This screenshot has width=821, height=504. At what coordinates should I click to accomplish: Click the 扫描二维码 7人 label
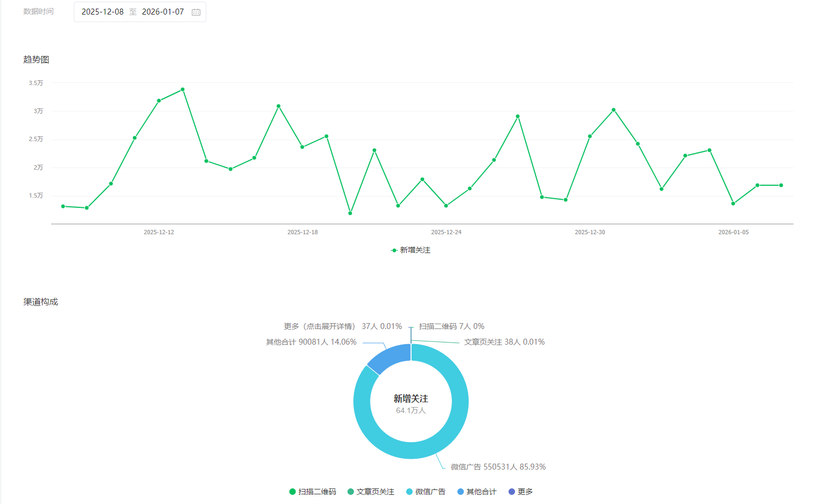(451, 326)
